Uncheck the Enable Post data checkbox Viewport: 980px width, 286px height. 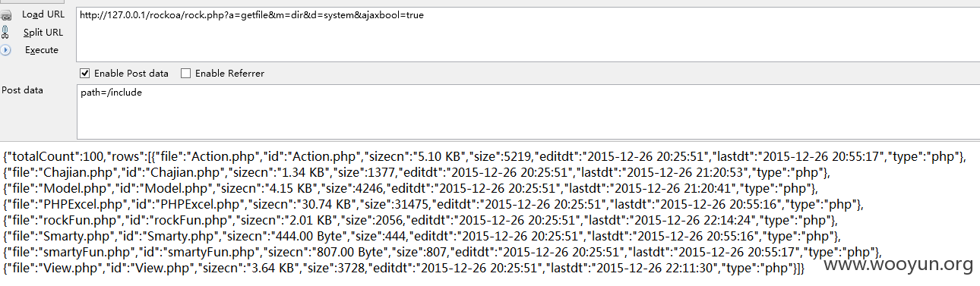[85, 74]
